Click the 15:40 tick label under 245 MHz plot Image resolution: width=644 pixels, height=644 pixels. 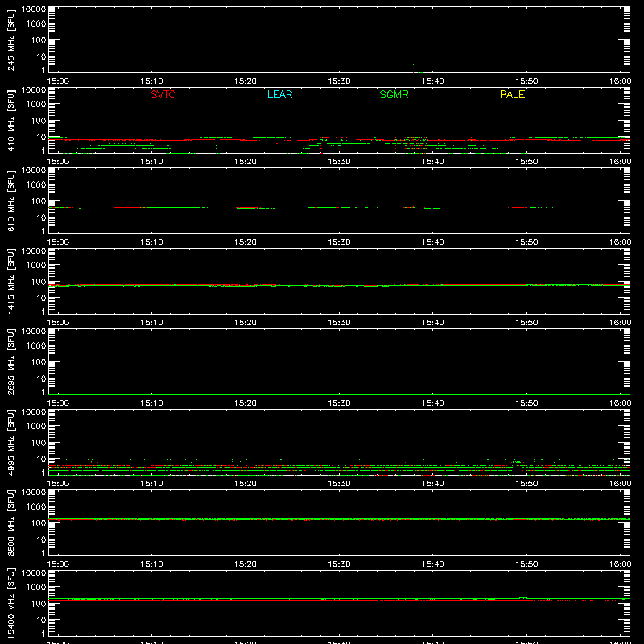432,81
